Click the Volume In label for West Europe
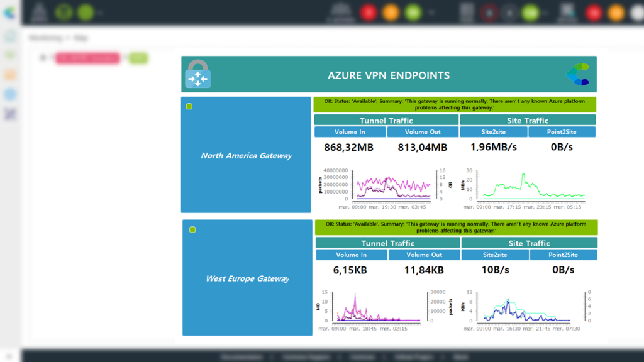Viewport: 644px width, 362px height. coord(352,255)
